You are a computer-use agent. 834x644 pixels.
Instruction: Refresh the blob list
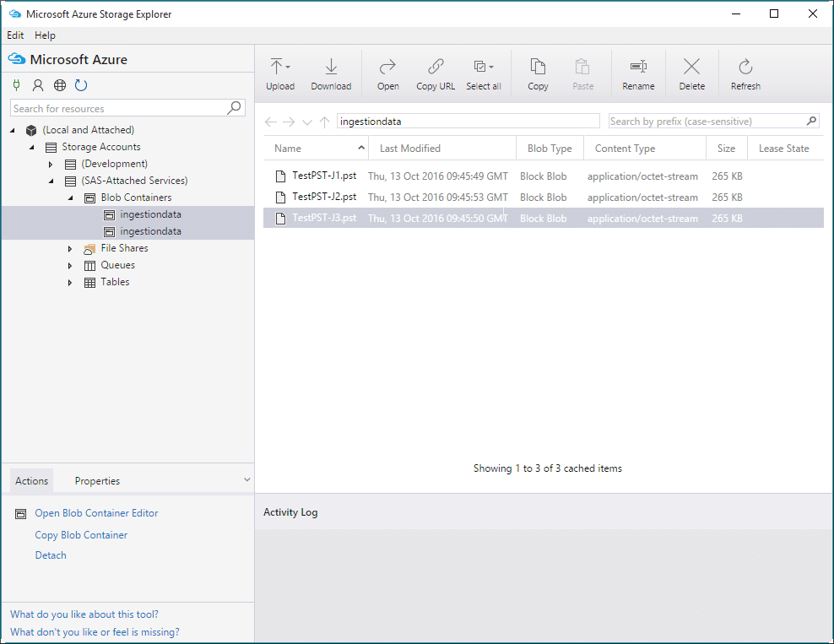coord(745,74)
